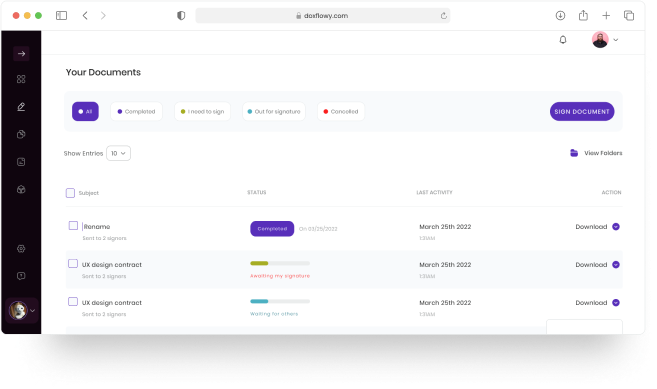Click the ACTION column header
Image resolution: width=657 pixels, height=389 pixels.
611,192
